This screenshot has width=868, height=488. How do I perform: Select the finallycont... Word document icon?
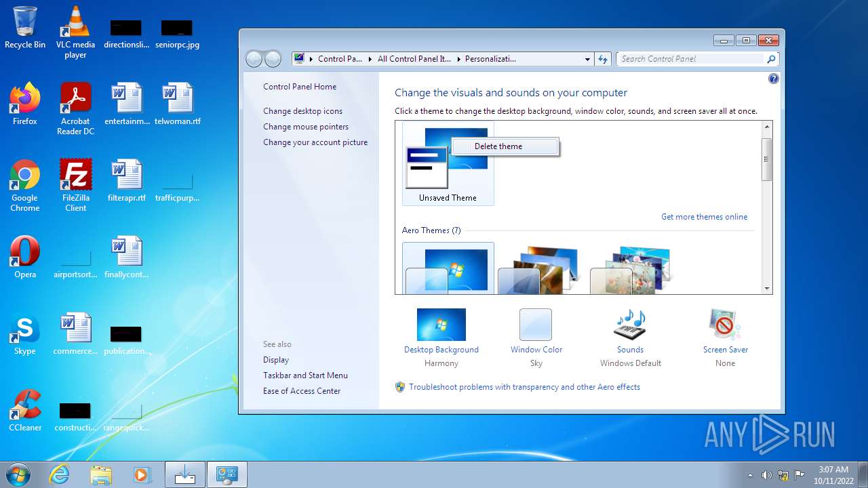pos(127,257)
